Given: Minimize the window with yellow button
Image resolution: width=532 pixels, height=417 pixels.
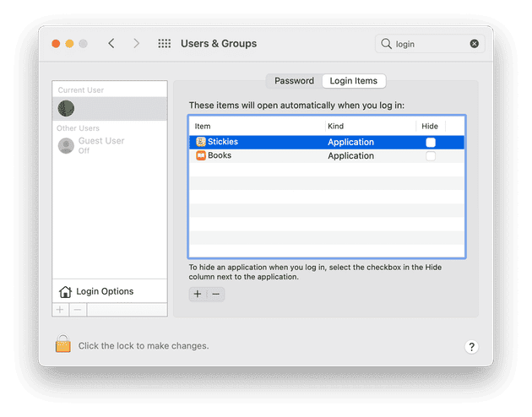Looking at the screenshot, I should pos(69,44).
